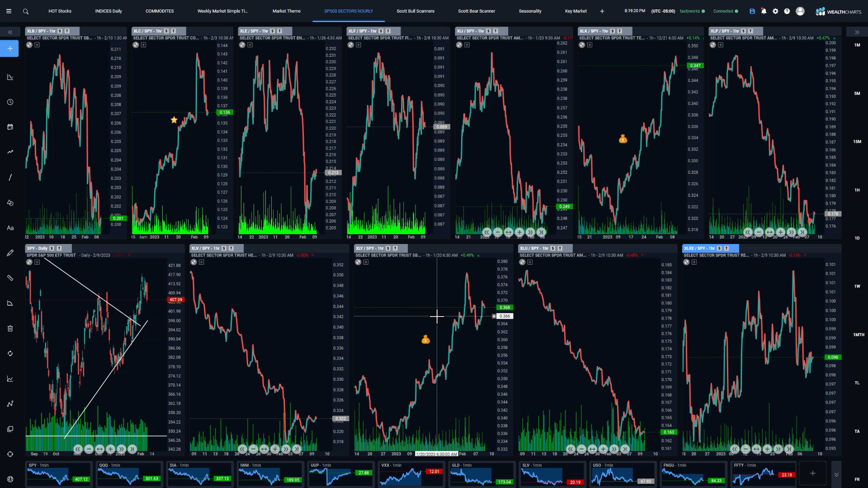Switch to HOT Stocks tab

(x=60, y=11)
